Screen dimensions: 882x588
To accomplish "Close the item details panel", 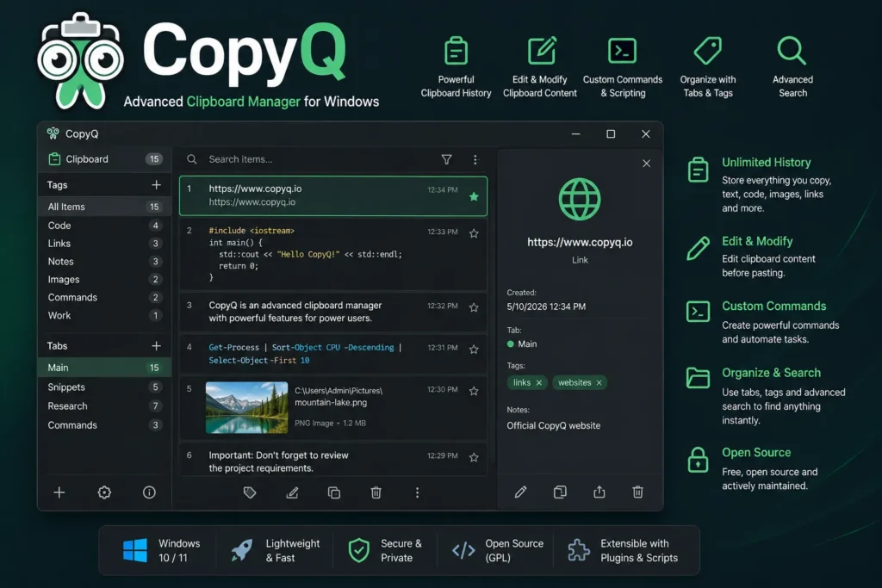I will [x=646, y=164].
